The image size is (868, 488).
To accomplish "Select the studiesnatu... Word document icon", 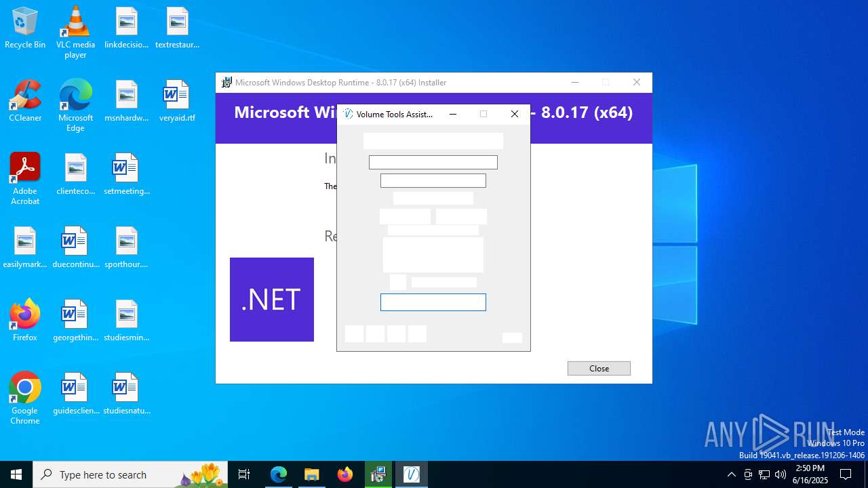I will pyautogui.click(x=127, y=394).
